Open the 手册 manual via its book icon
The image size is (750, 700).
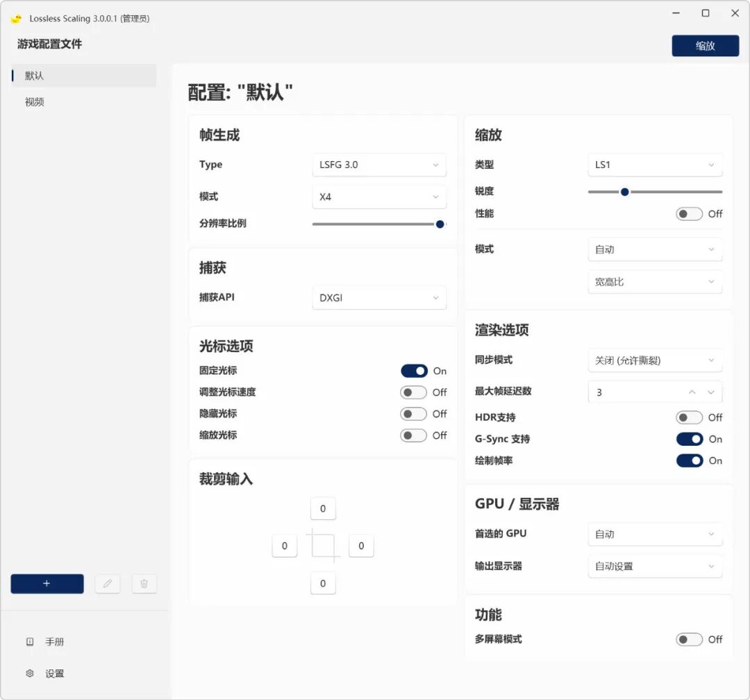29,642
